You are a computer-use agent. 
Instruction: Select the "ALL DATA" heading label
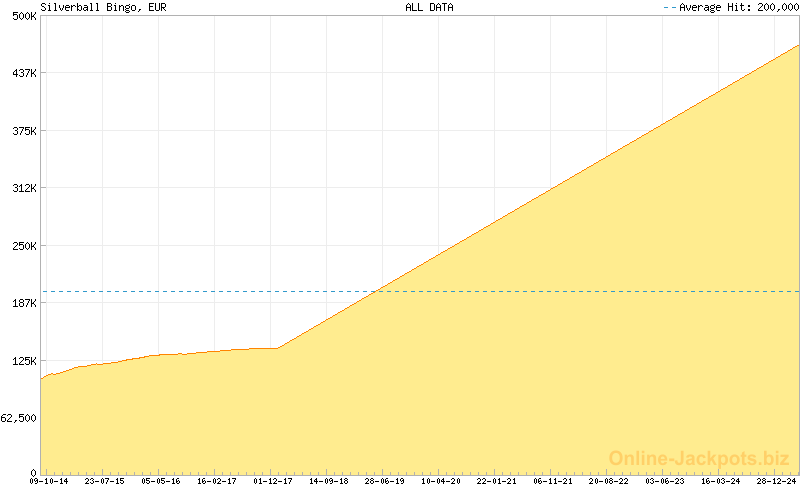click(x=429, y=7)
